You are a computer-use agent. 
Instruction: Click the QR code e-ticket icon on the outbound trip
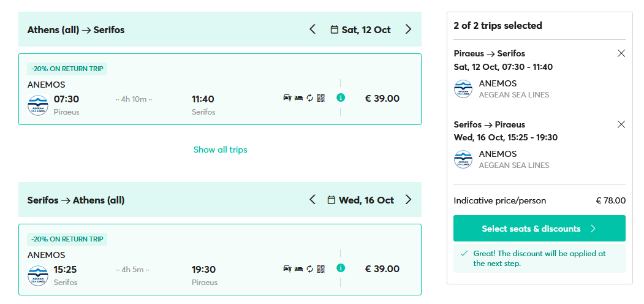pyautogui.click(x=320, y=97)
